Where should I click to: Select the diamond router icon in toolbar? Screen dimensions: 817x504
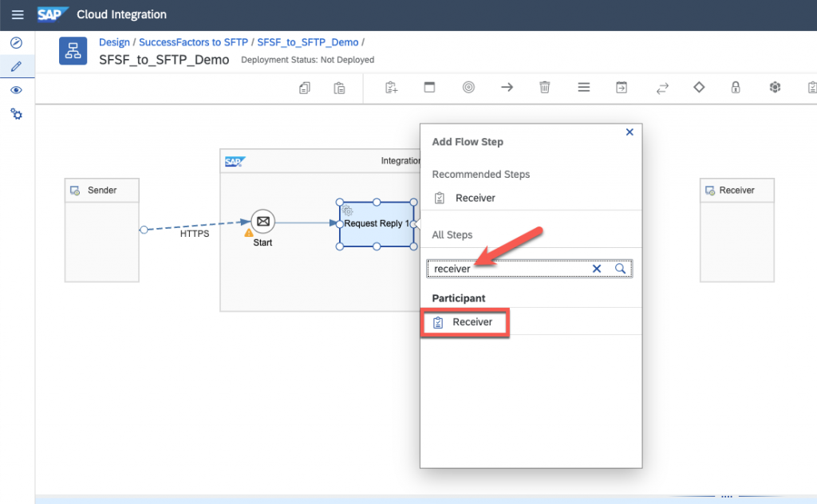[699, 88]
